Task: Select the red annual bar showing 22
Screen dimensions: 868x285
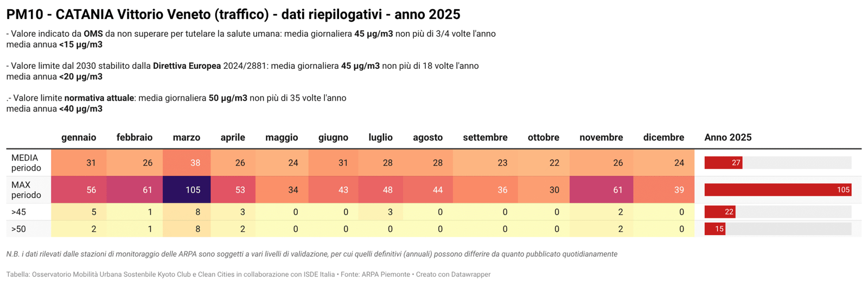Action: 720,212
